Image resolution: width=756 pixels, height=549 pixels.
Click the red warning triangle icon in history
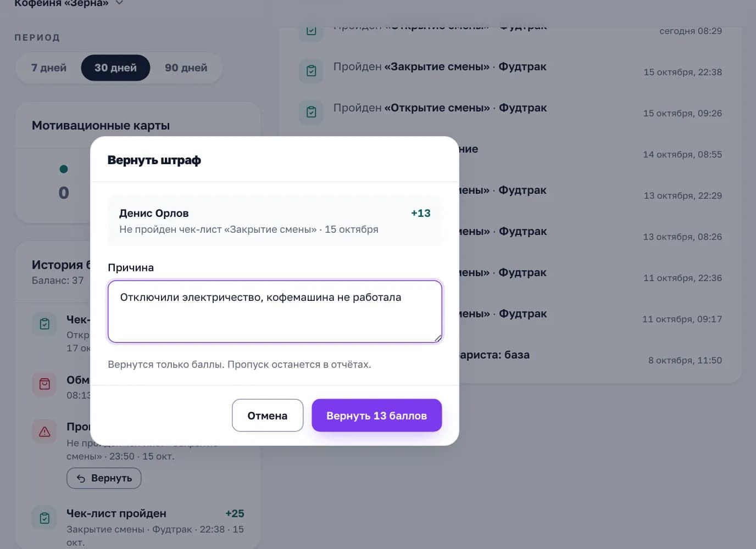click(45, 432)
